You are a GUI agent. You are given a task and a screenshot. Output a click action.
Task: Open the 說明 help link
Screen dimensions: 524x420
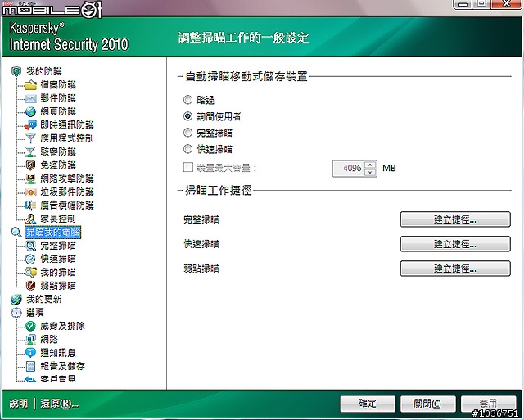pyautogui.click(x=18, y=404)
